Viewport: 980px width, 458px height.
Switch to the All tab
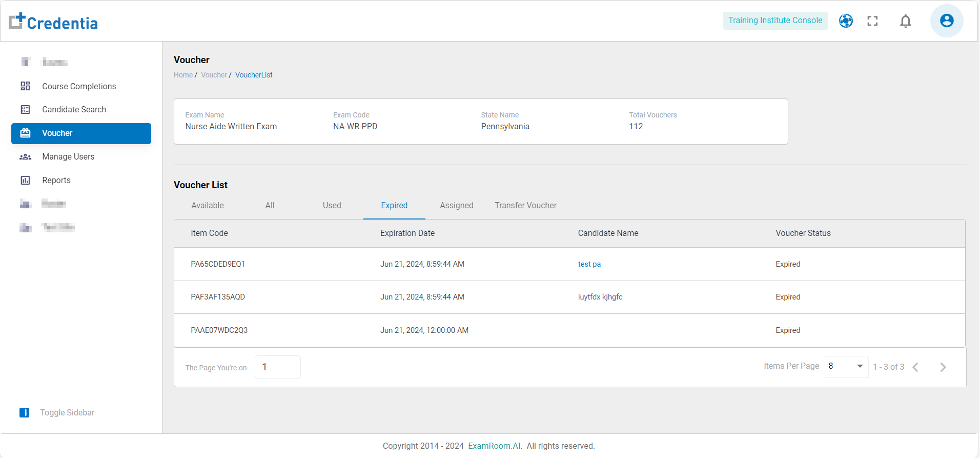tap(270, 205)
